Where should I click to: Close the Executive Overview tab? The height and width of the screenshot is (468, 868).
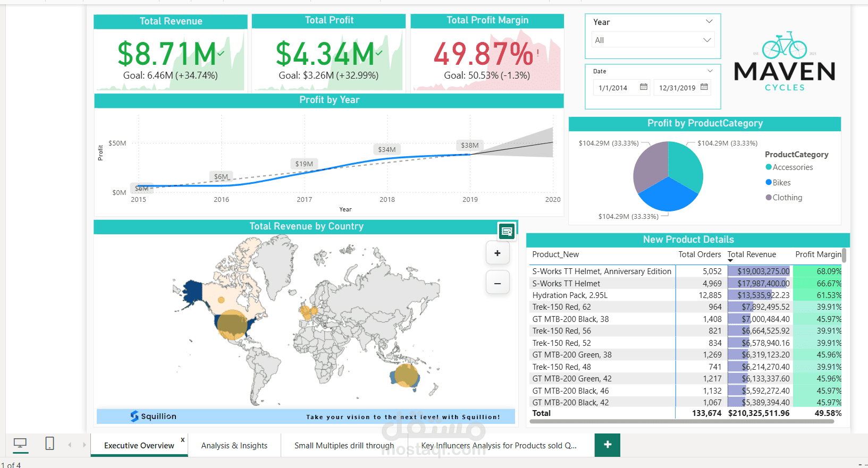click(x=183, y=439)
